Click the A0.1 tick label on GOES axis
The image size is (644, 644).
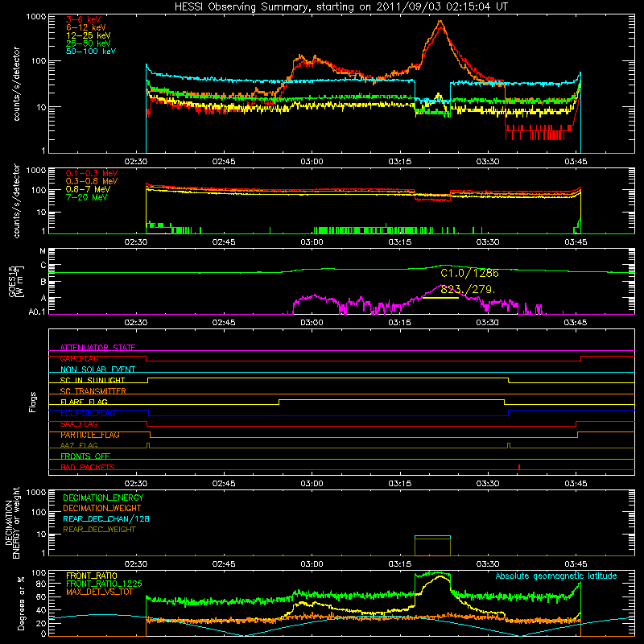click(x=37, y=312)
